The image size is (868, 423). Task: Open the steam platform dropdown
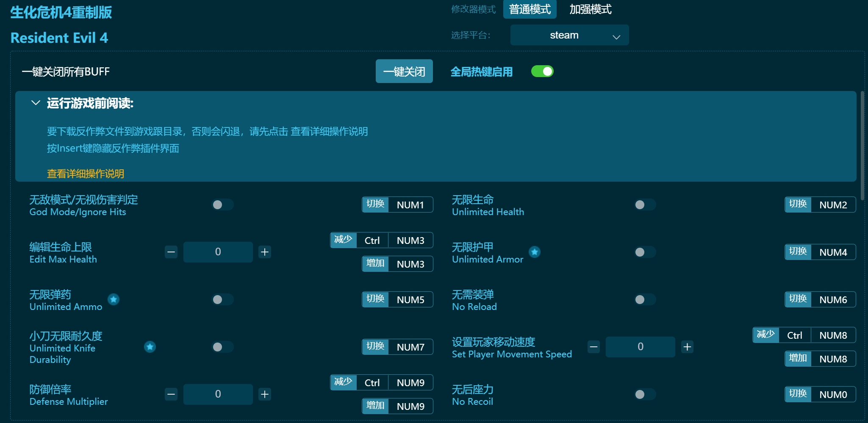[569, 35]
